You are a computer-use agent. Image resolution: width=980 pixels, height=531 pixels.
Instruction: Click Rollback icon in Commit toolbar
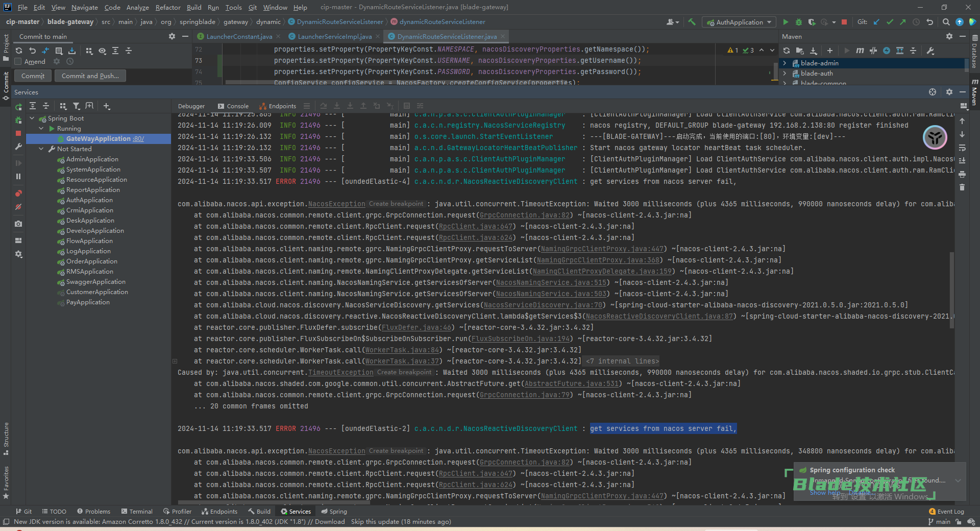pyautogui.click(x=32, y=51)
